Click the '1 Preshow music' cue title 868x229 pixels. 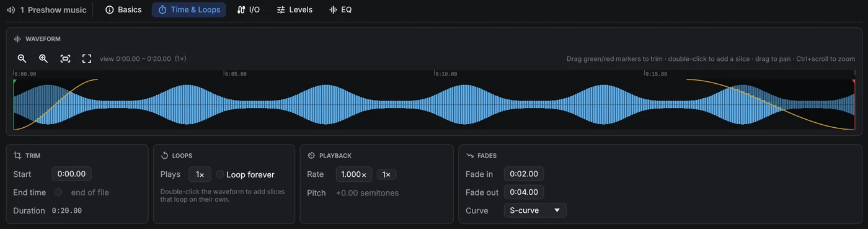[x=53, y=9]
